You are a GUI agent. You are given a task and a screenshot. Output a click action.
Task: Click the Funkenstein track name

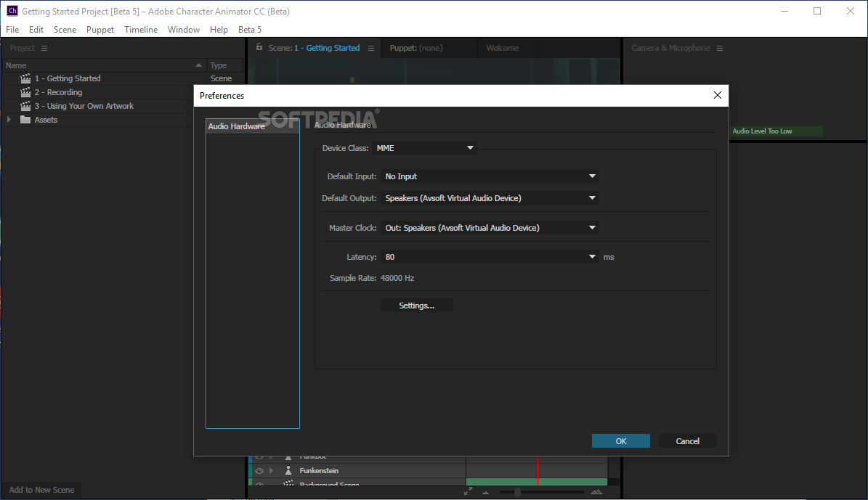tap(319, 471)
